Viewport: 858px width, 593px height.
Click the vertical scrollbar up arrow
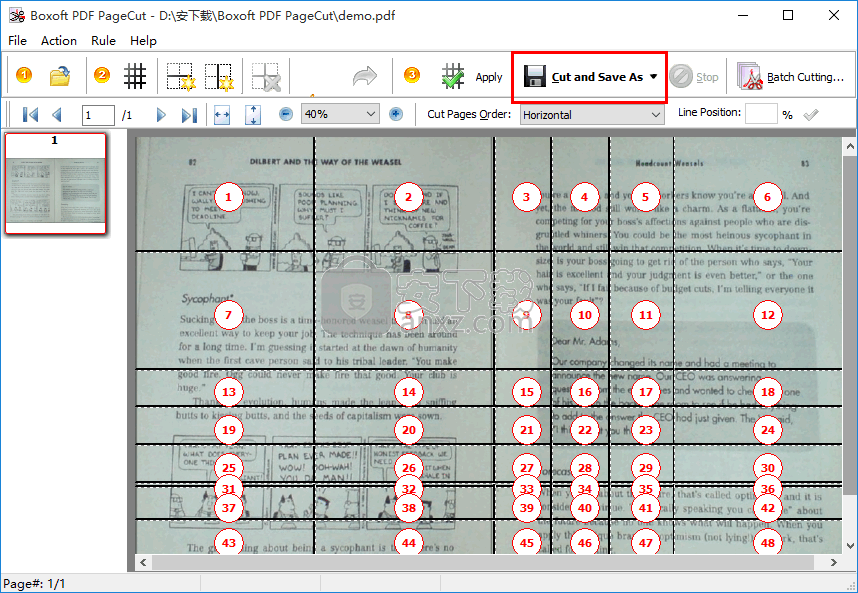pyautogui.click(x=850, y=146)
